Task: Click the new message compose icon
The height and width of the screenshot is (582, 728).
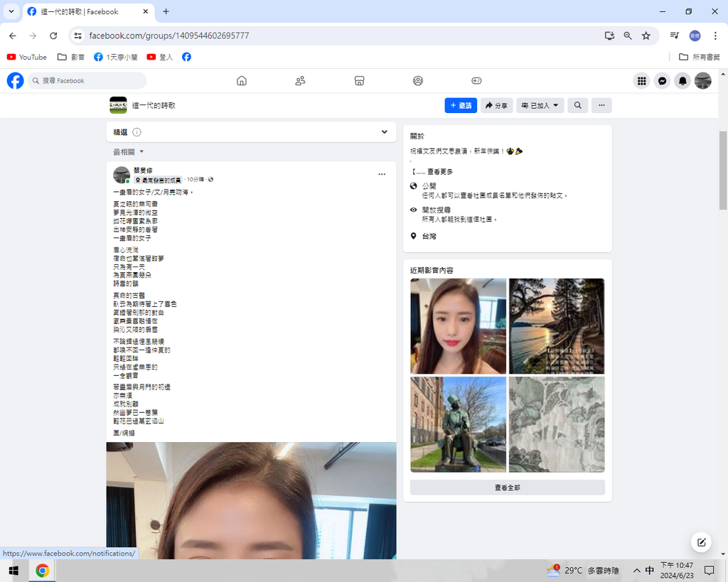Action: click(701, 542)
